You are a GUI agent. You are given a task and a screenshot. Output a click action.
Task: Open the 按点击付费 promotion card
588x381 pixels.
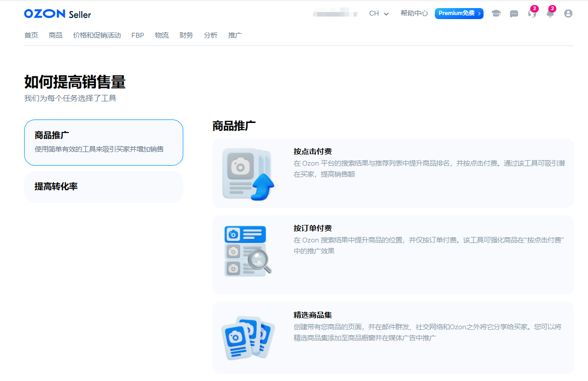(x=393, y=173)
